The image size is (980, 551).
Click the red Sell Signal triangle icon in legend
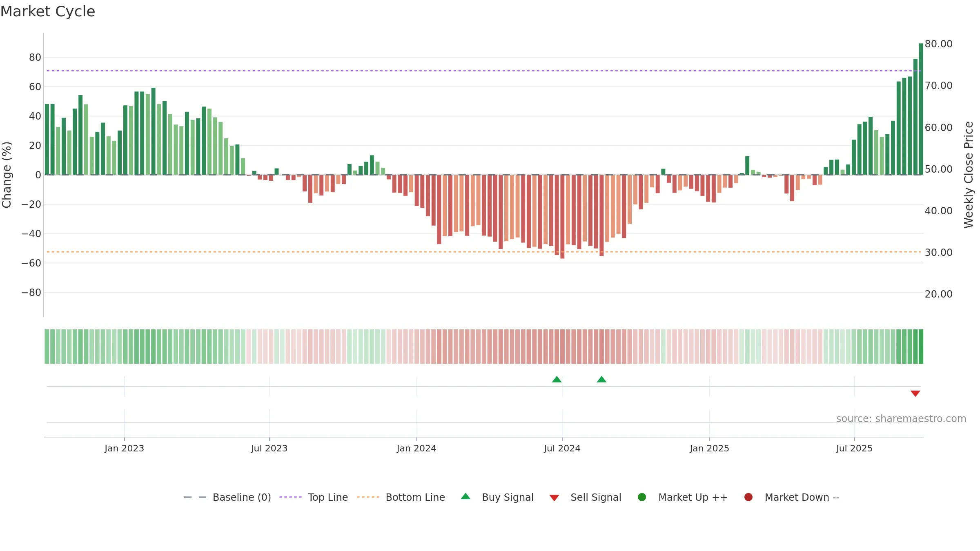tap(554, 498)
